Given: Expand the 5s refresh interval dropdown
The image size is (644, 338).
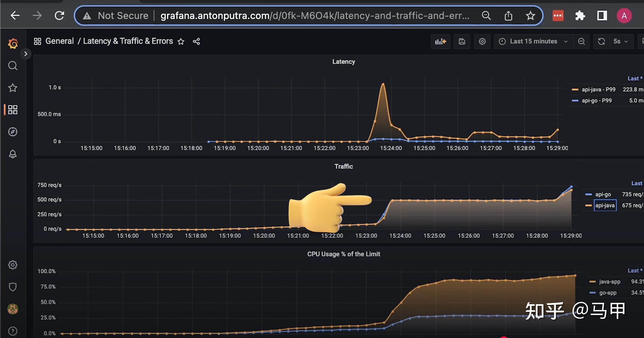Looking at the screenshot, I should click(x=621, y=42).
